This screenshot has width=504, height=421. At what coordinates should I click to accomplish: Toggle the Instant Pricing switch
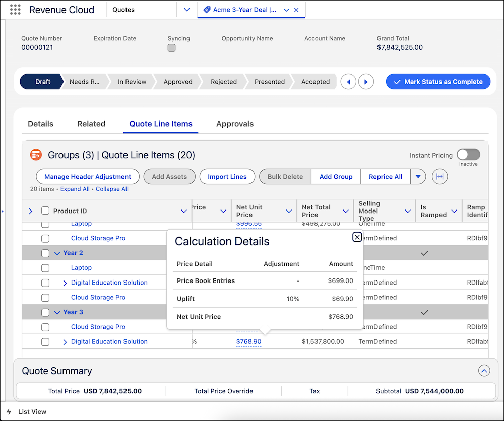(x=468, y=155)
